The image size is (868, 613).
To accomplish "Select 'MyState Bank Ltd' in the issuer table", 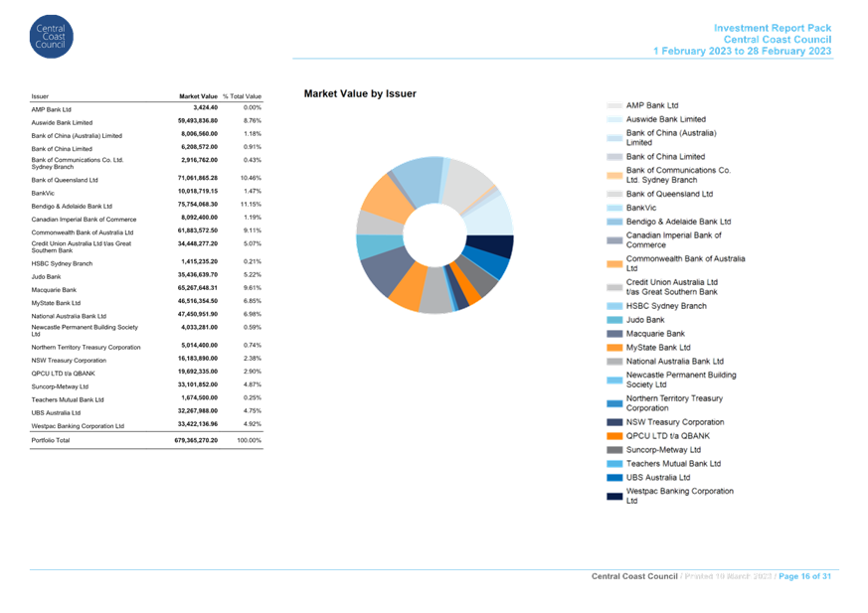I will tap(56, 303).
